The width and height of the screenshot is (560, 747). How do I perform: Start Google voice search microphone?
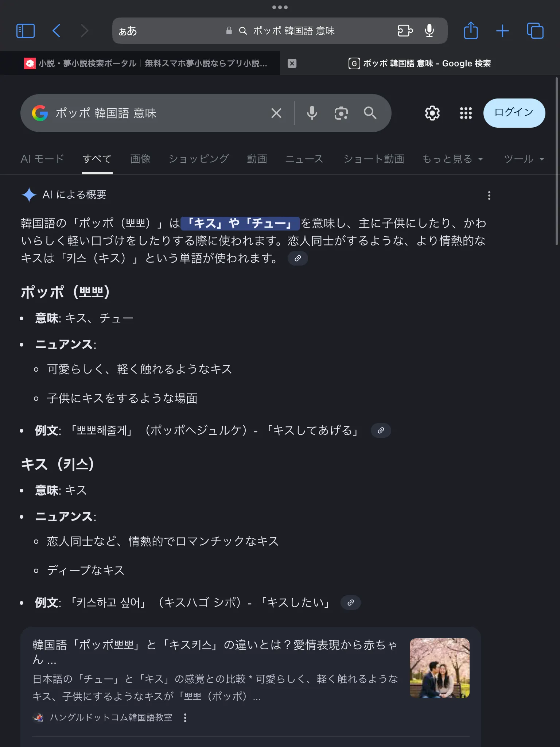[x=312, y=113]
